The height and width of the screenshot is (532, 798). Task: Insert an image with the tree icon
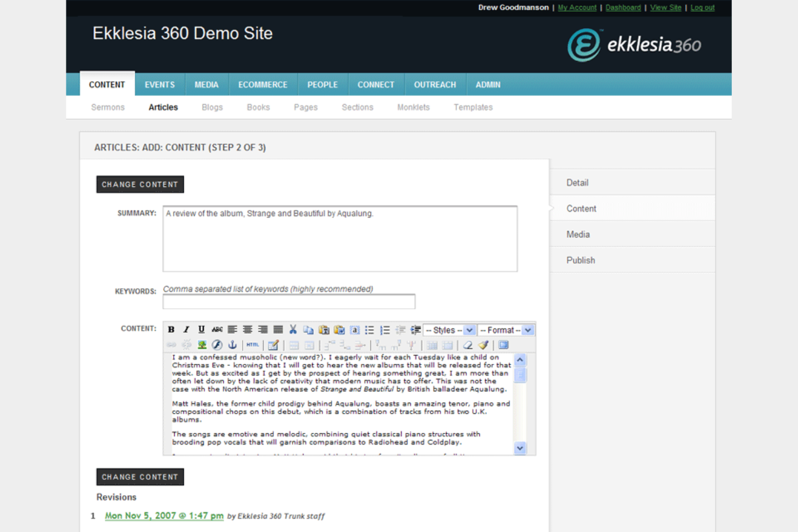202,345
